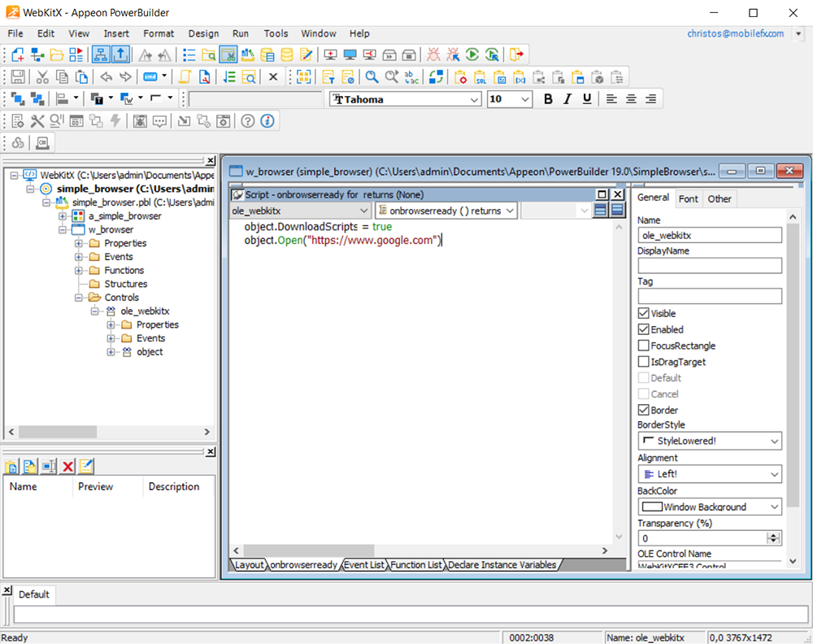The image size is (813, 644).
Task: Expand the Functions tree node under w_browser
Action: click(x=78, y=271)
